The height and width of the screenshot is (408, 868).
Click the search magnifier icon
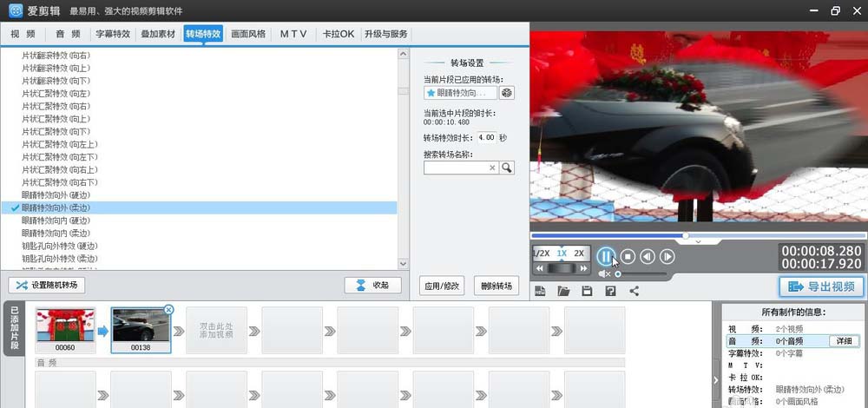tap(507, 168)
